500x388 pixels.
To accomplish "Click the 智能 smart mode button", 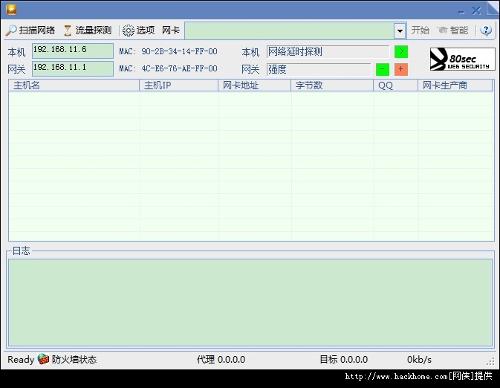I will [x=454, y=30].
